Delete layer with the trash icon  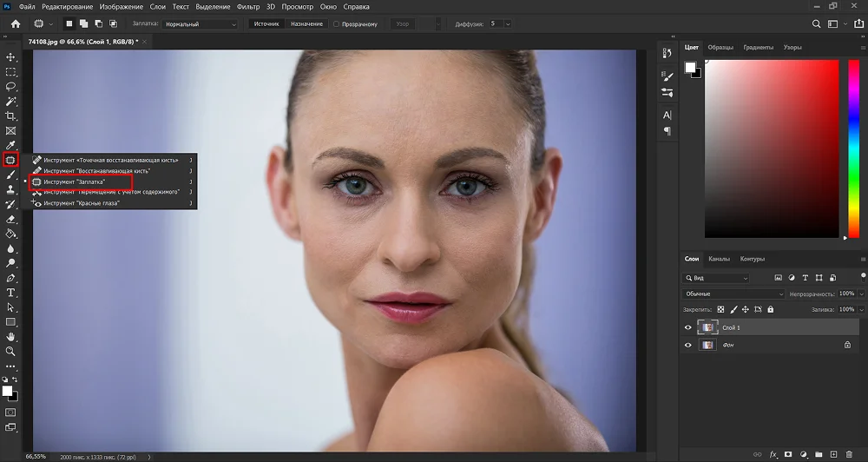[x=849, y=455]
